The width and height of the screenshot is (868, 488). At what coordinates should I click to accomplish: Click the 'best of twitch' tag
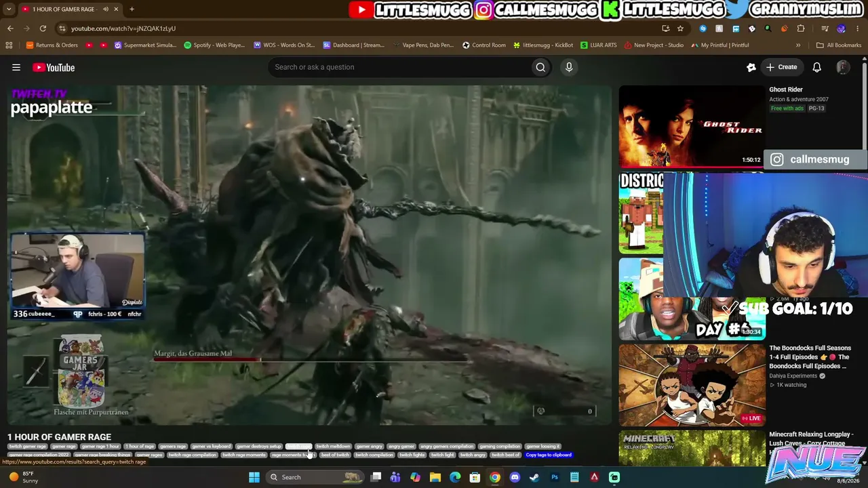point(335,455)
